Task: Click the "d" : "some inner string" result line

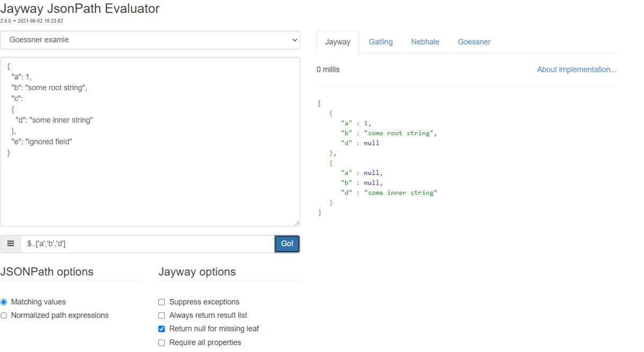Action: pos(389,193)
